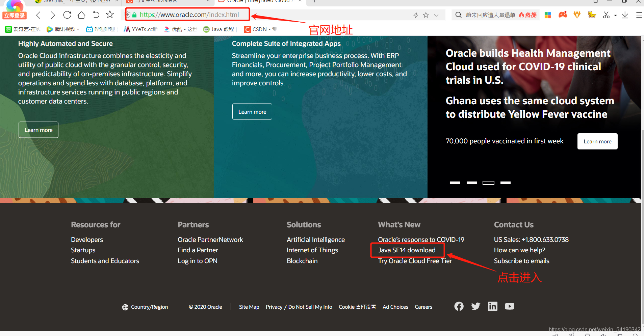This screenshot has width=644, height=336.
Task: Open Developers link under Resources for
Action: 87,240
